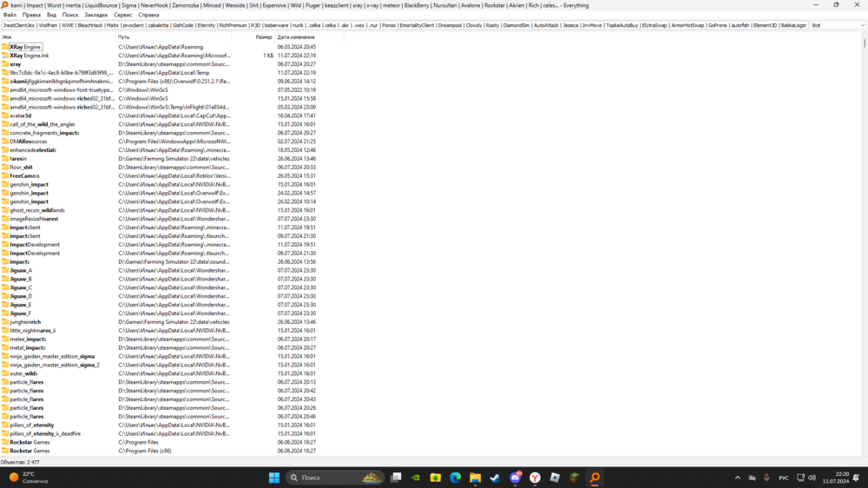Click the folder icon of xray row
The width and height of the screenshot is (868, 488).
click(5, 64)
